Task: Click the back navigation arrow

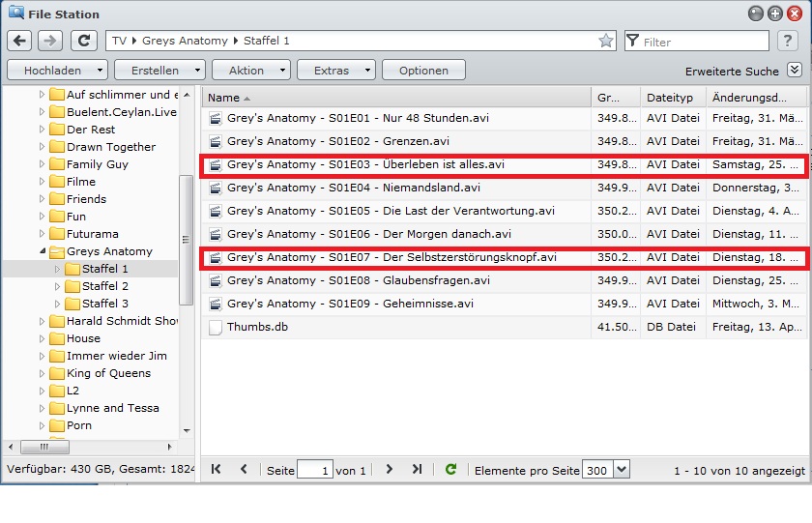Action: point(19,41)
